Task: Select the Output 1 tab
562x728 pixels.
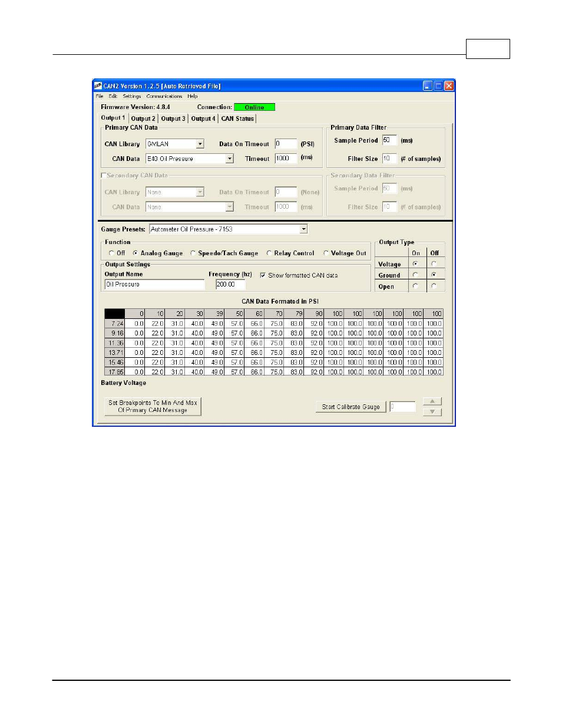Action: (x=113, y=118)
